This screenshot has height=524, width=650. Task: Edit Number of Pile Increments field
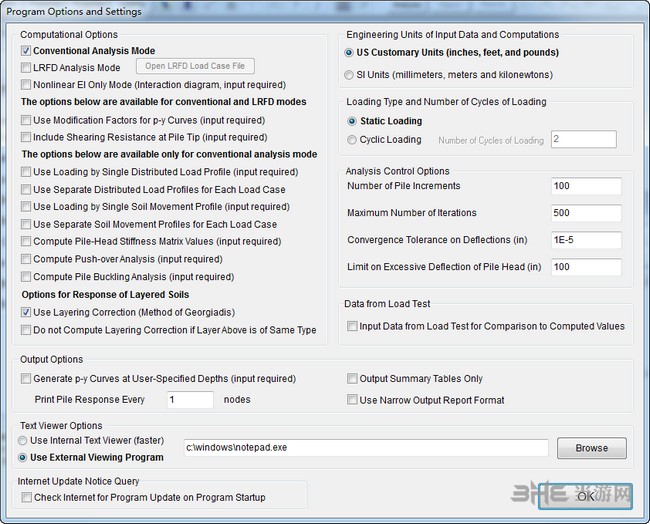point(585,186)
